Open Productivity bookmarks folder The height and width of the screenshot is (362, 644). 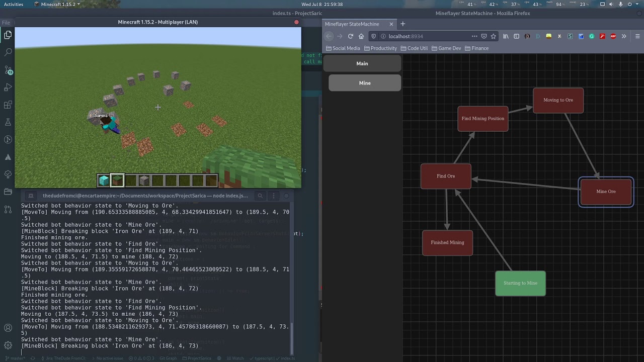[380, 48]
